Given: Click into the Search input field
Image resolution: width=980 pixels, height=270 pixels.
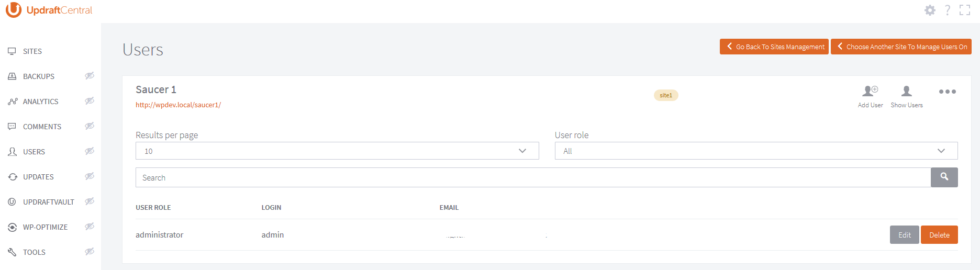Looking at the screenshot, I should [532, 178].
